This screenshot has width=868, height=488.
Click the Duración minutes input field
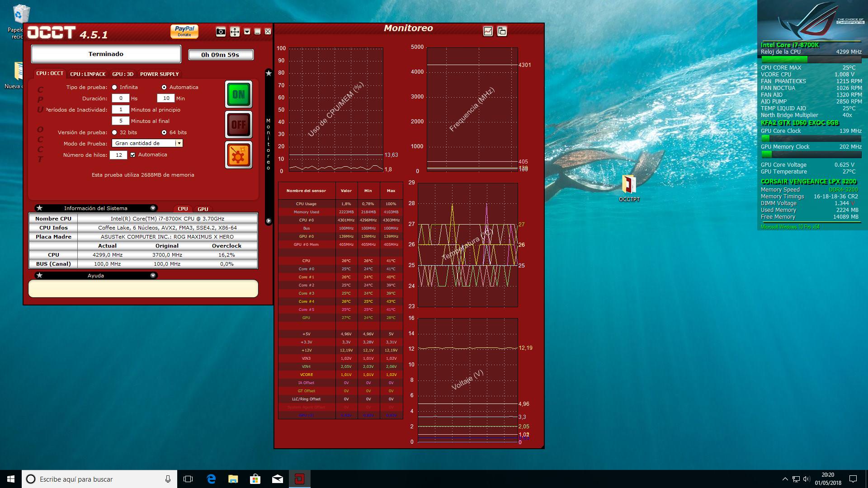click(x=166, y=98)
